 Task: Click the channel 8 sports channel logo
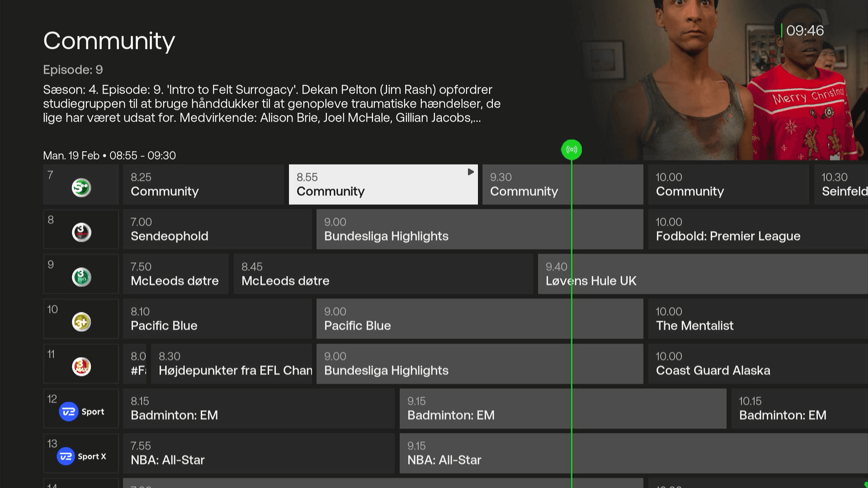pos(80,231)
